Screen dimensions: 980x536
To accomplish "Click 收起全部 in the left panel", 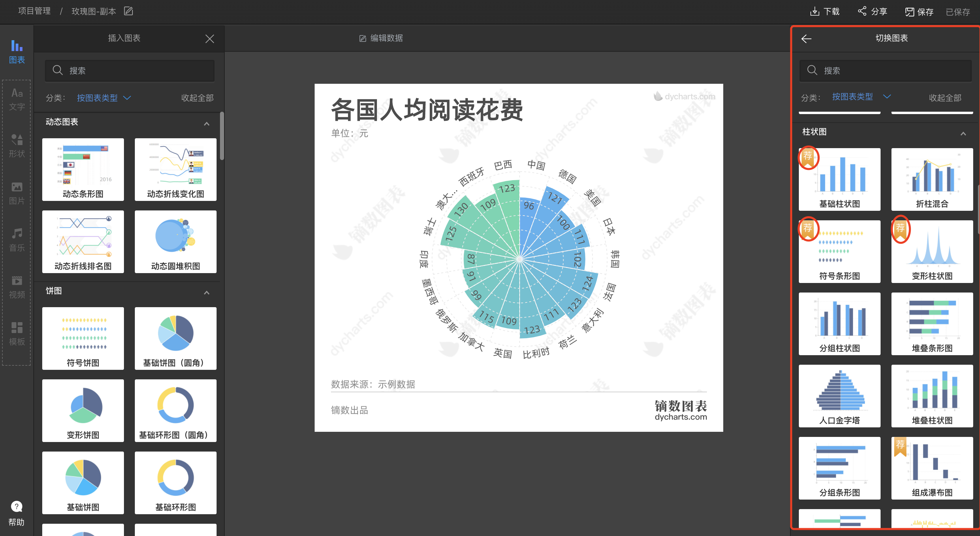I will [x=197, y=98].
